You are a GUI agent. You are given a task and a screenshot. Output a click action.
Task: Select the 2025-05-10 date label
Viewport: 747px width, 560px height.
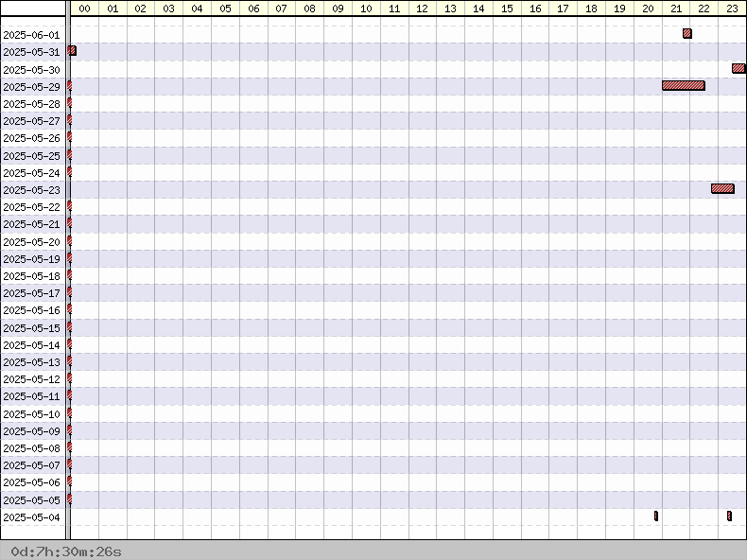coord(31,415)
